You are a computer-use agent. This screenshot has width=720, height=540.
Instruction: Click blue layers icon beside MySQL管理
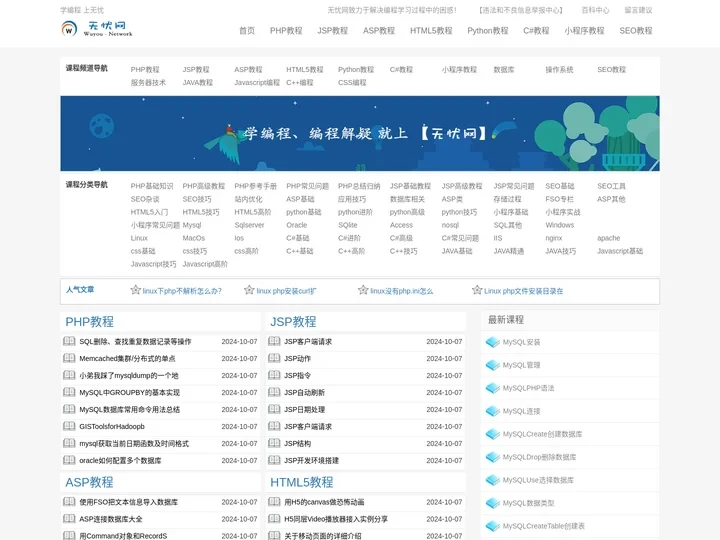(x=493, y=365)
